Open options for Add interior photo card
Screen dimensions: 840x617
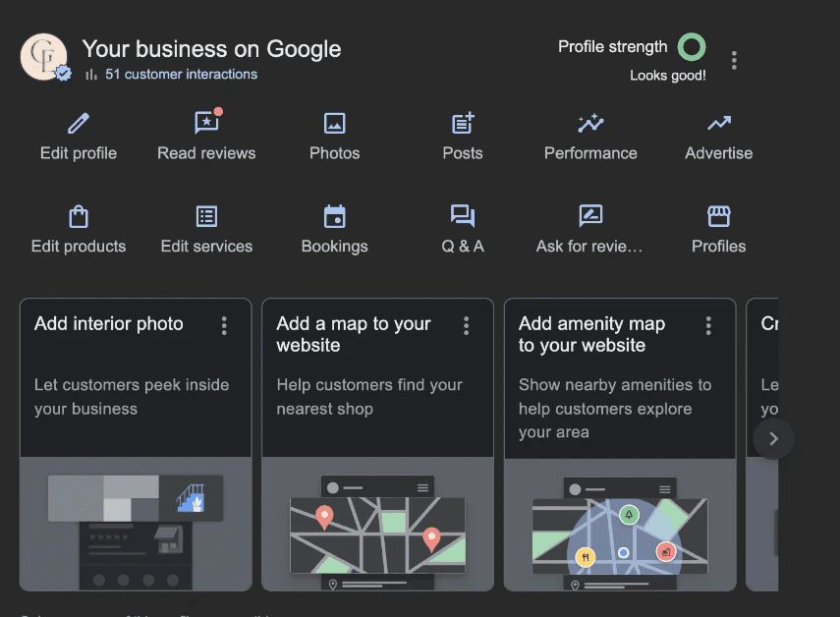coord(224,325)
